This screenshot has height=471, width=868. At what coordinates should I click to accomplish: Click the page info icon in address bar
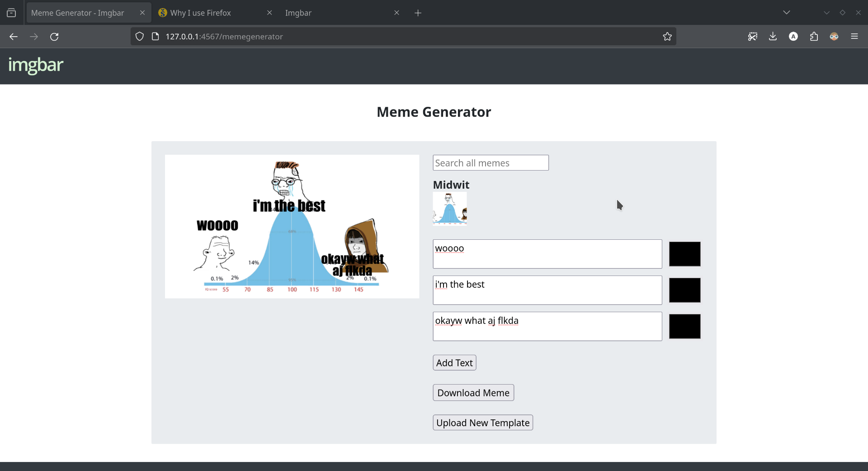[x=156, y=37]
